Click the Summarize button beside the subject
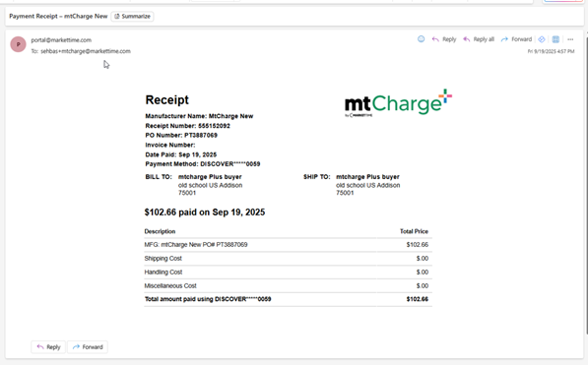This screenshot has height=365, width=588. coord(132,16)
